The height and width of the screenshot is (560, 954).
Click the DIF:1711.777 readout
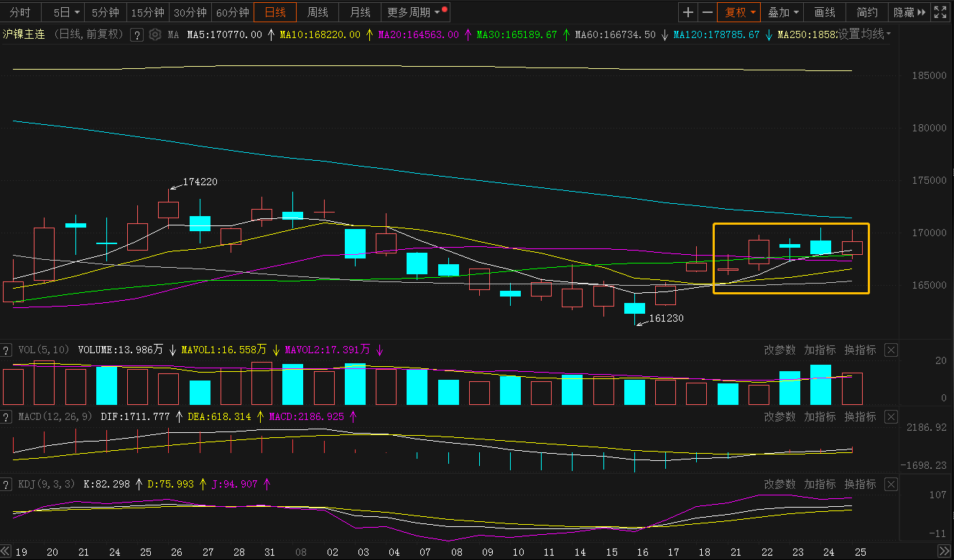135,417
